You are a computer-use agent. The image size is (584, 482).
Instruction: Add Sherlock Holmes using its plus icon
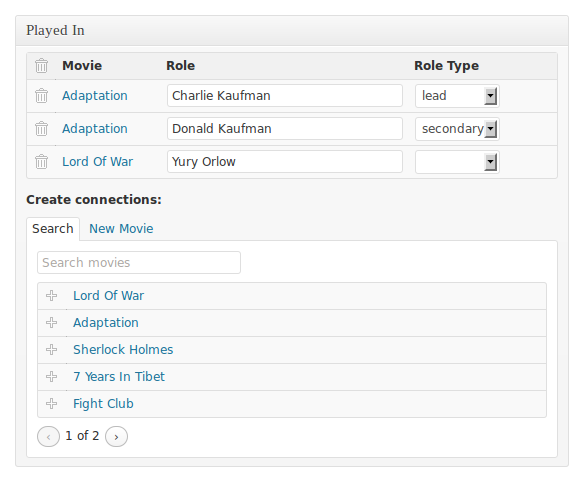pos(51,350)
